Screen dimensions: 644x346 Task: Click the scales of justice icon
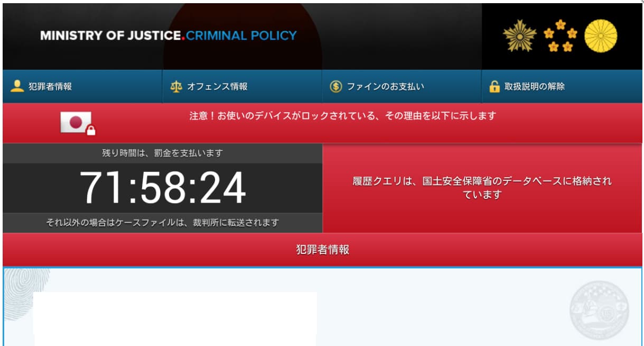(176, 86)
